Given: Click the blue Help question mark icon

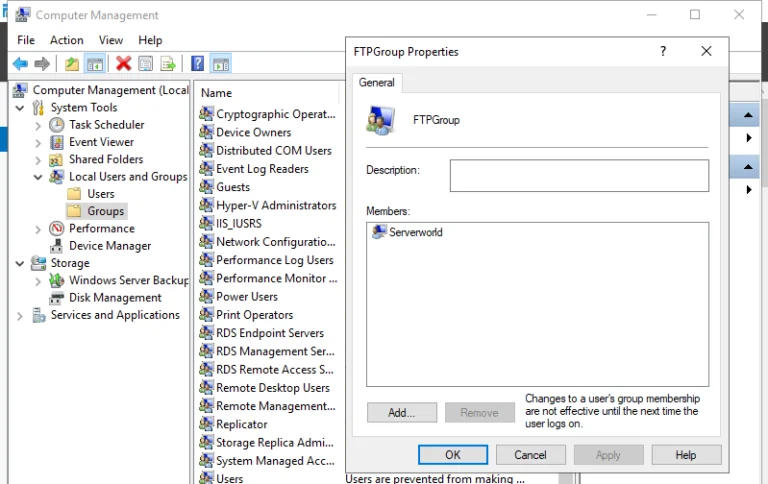Looking at the screenshot, I should tap(197, 64).
